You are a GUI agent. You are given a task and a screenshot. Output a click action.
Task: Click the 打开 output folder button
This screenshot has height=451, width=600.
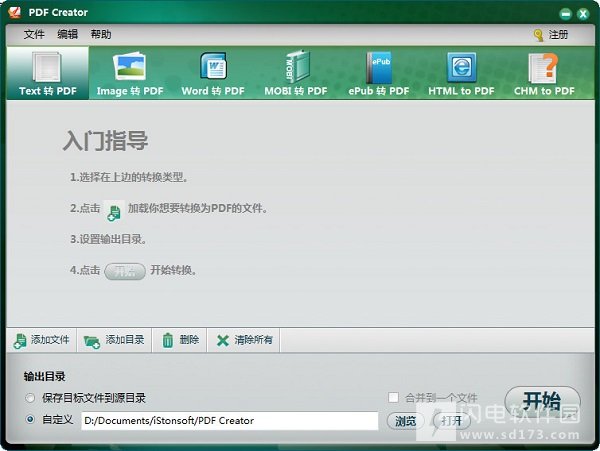coord(452,421)
